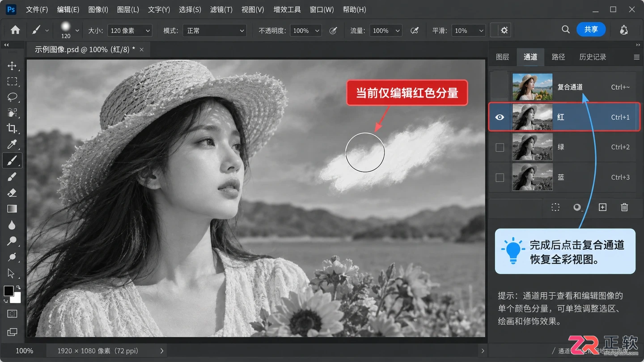Select the Rectangular Marquee tool
The width and height of the screenshot is (644, 362).
[12, 81]
